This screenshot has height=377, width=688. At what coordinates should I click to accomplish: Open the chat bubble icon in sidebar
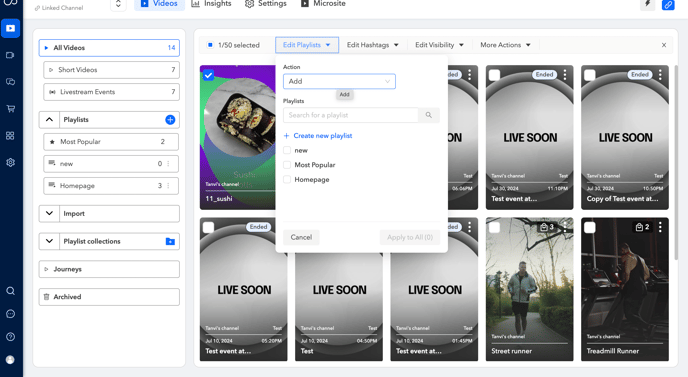pos(11,314)
